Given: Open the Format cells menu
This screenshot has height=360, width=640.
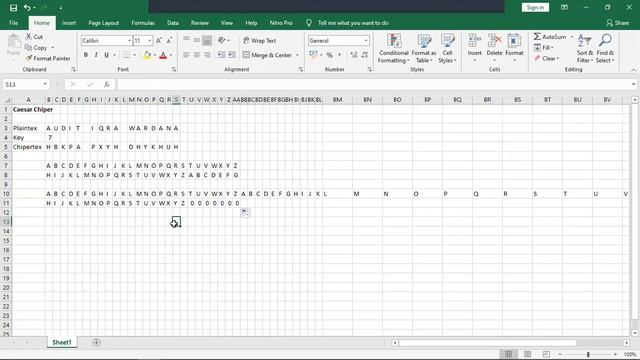Looking at the screenshot, I should [514, 49].
